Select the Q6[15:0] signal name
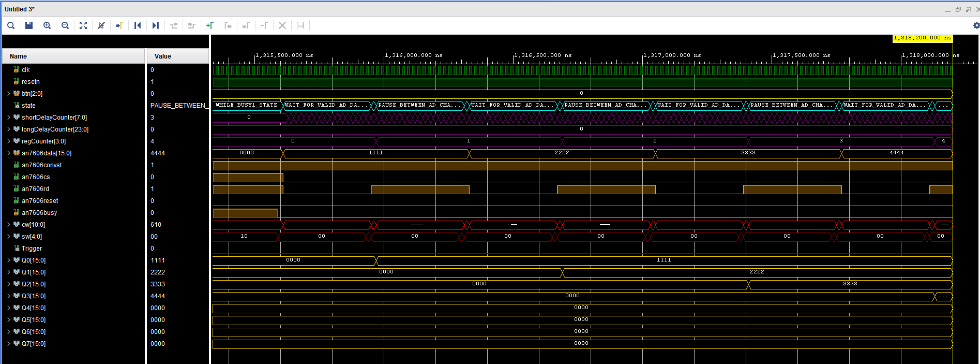Viewport: 980px width, 364px height. [x=34, y=332]
